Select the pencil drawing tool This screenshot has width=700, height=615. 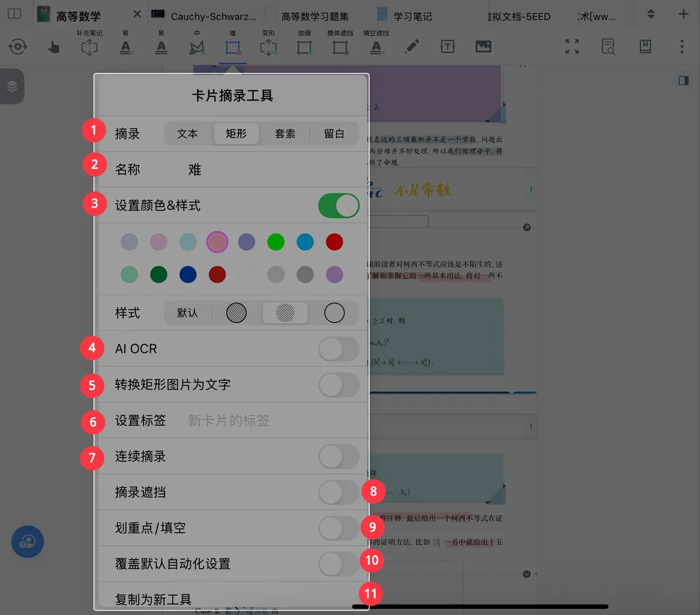click(412, 47)
